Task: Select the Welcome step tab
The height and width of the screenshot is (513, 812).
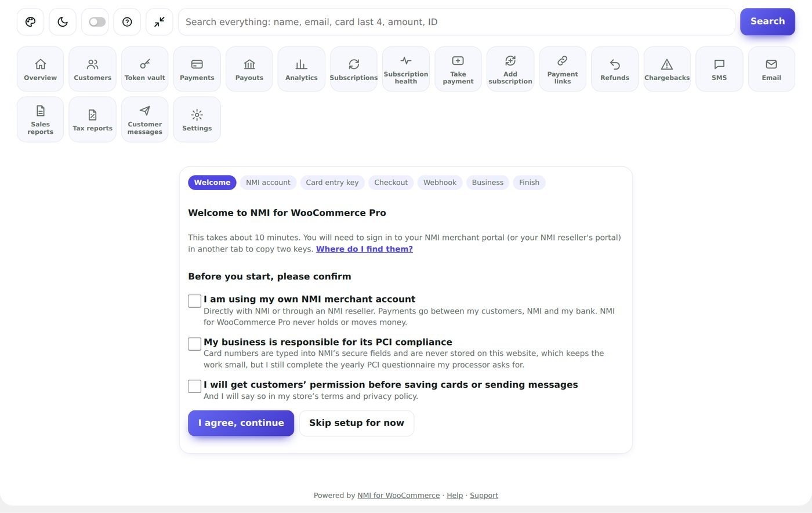Action: coord(212,183)
